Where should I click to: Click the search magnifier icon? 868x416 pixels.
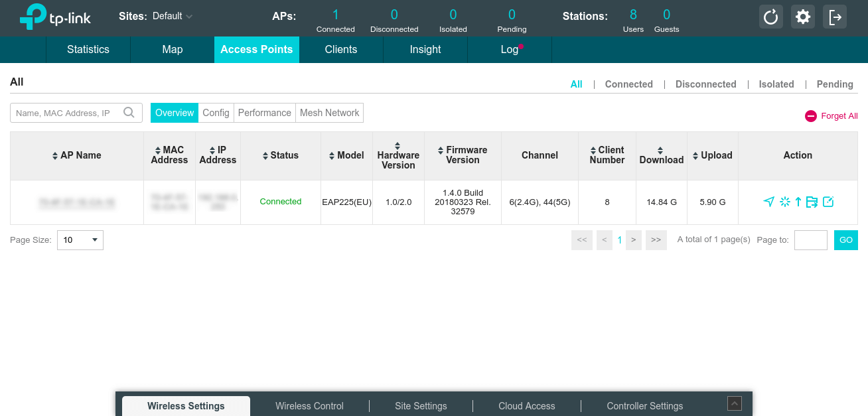click(129, 113)
